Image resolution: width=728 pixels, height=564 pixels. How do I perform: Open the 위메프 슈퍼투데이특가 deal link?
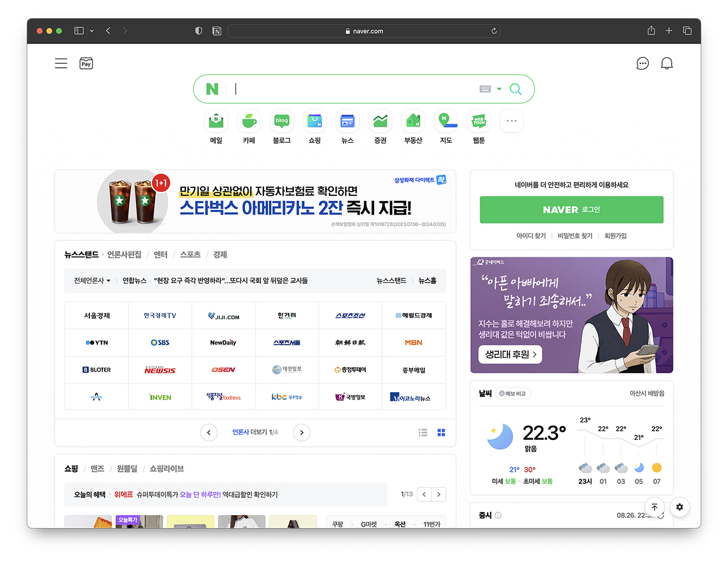[196, 495]
